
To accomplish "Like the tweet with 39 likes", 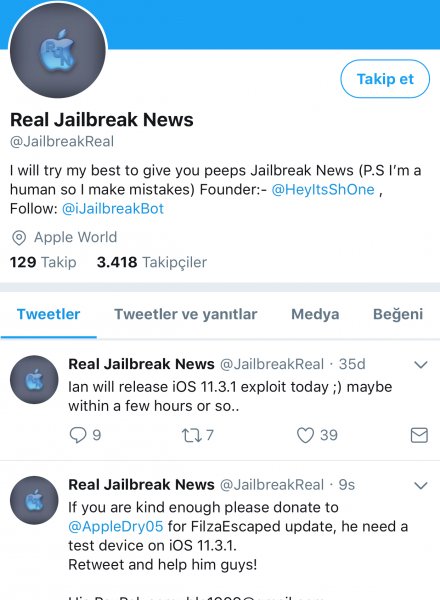I will coord(305,435).
